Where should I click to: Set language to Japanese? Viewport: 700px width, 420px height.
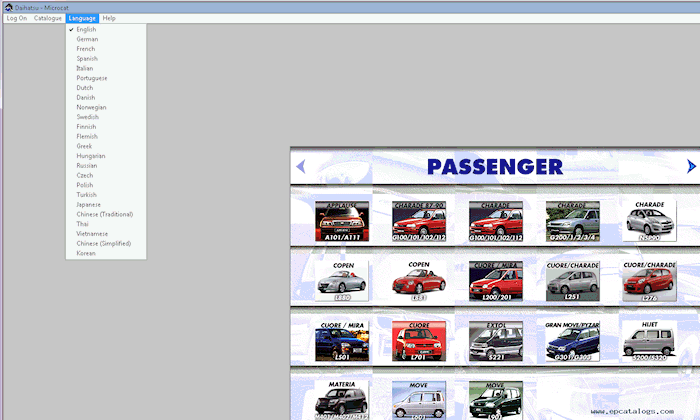coord(88,205)
